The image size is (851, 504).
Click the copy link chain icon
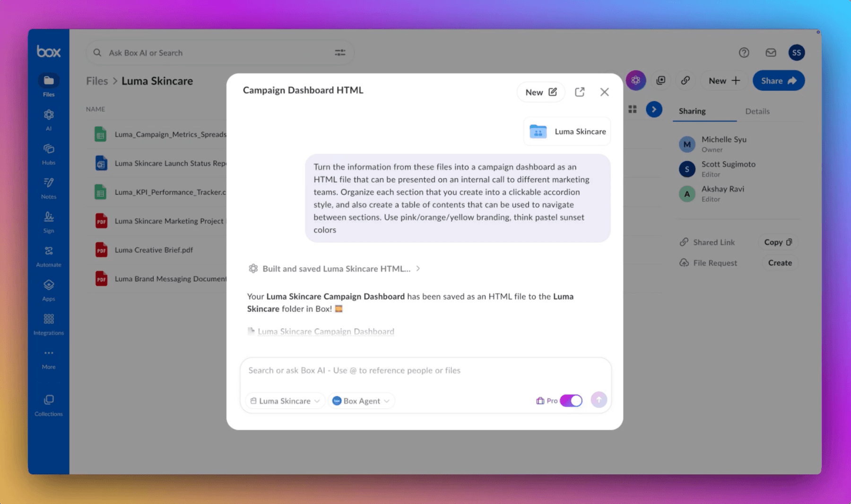[x=685, y=80]
